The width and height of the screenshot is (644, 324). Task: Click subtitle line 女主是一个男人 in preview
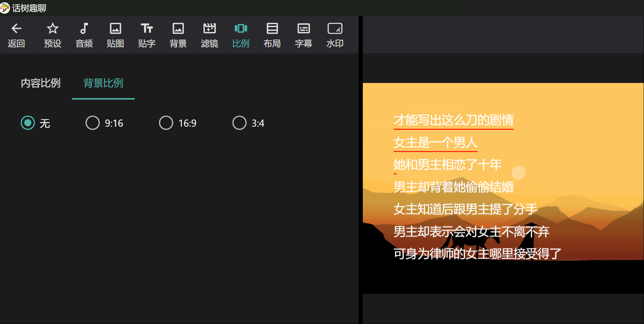click(x=435, y=142)
